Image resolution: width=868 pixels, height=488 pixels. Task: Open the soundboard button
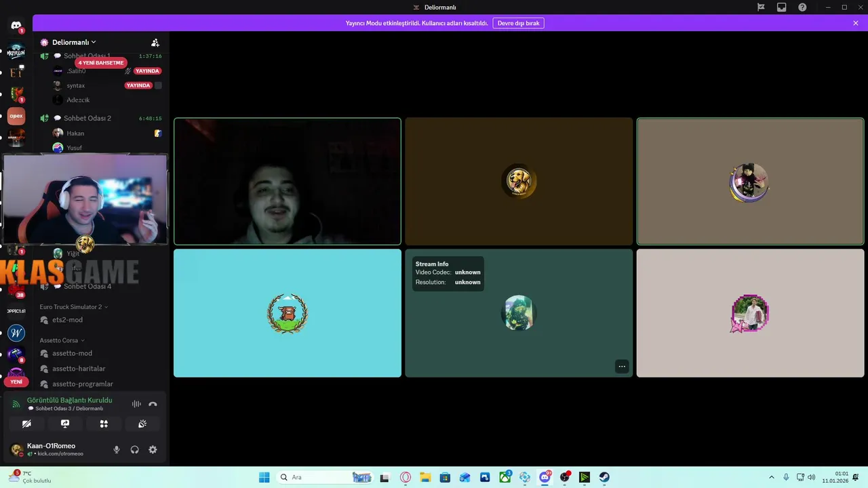point(142,424)
